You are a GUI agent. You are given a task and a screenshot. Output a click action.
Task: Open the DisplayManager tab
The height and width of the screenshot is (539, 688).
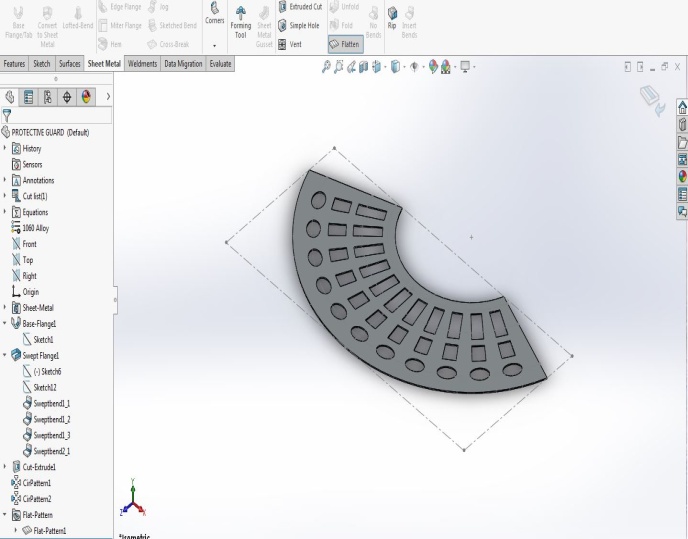86,97
